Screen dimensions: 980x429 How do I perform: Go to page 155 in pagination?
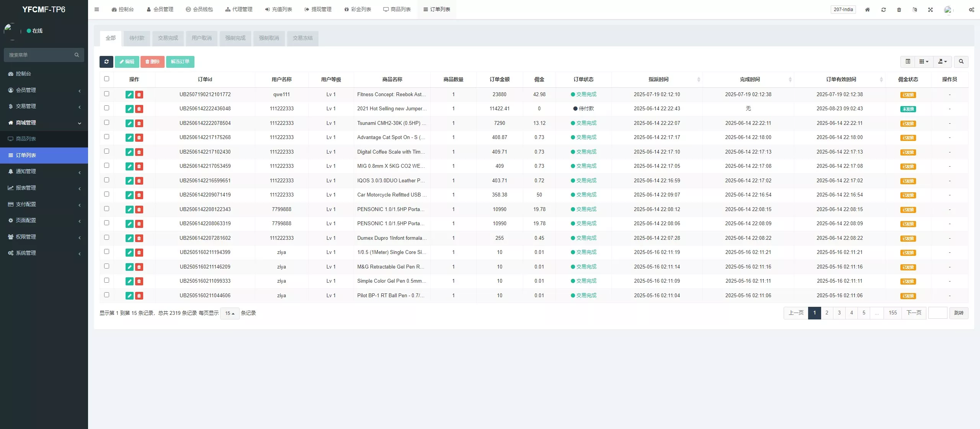tap(892, 313)
